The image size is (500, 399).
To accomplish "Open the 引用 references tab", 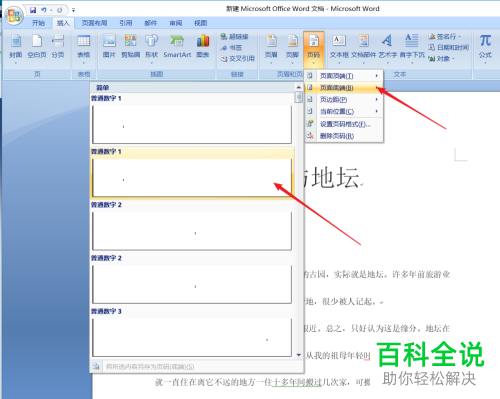I will pyautogui.click(x=126, y=23).
